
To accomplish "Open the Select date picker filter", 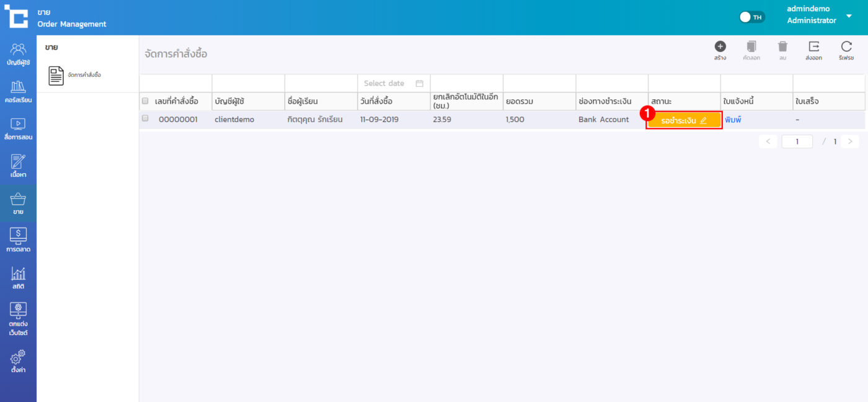I will coord(393,83).
